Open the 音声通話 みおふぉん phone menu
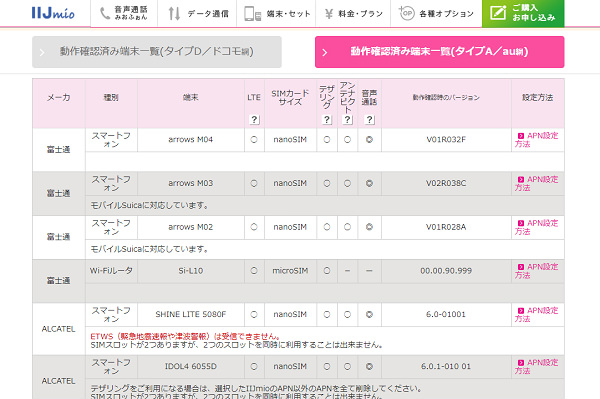The width and height of the screenshot is (600, 399). click(x=124, y=13)
